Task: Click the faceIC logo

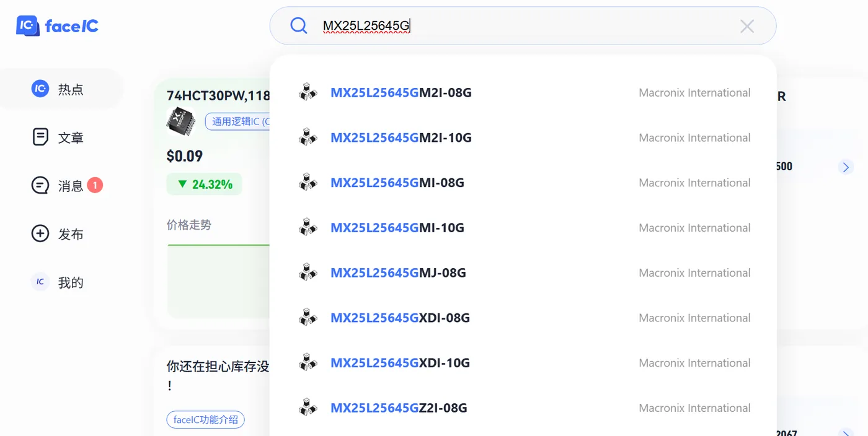Action: (x=57, y=25)
